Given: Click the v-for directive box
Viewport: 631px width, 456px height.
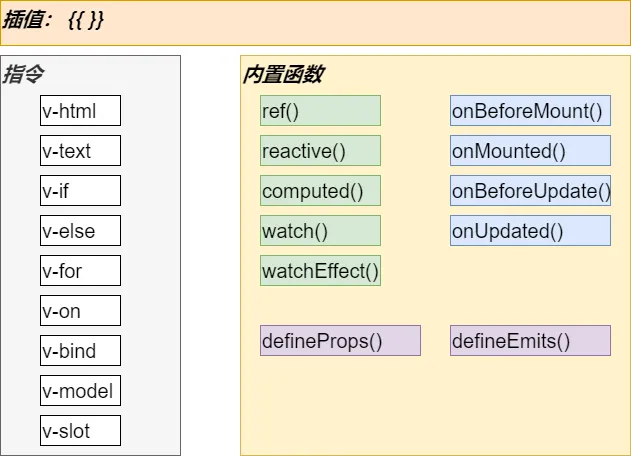Looking at the screenshot, I should point(80,270).
